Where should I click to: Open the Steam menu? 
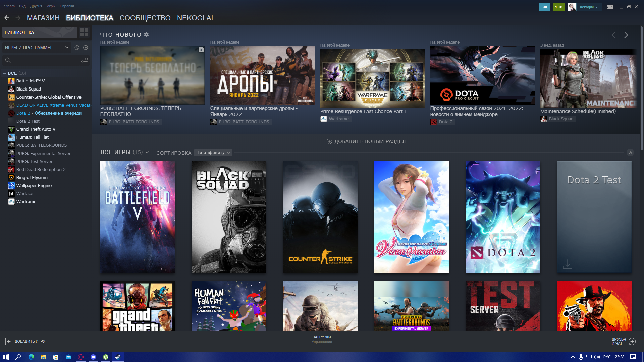tap(9, 6)
